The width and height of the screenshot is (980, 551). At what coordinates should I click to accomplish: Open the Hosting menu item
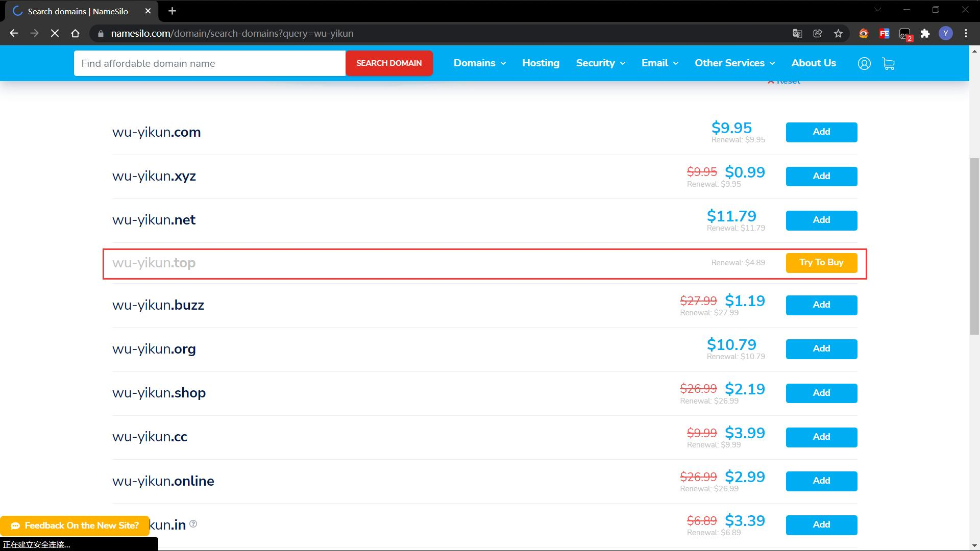[x=541, y=63]
